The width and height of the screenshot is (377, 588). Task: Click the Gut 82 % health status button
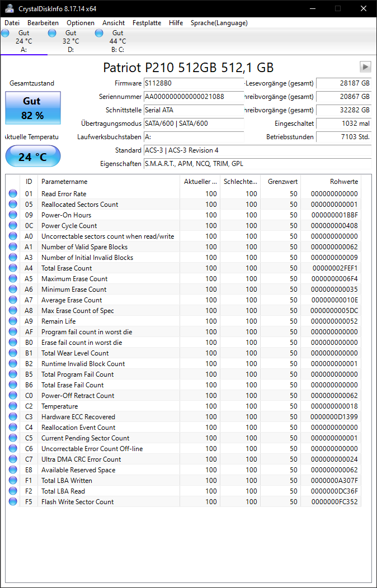coord(32,108)
